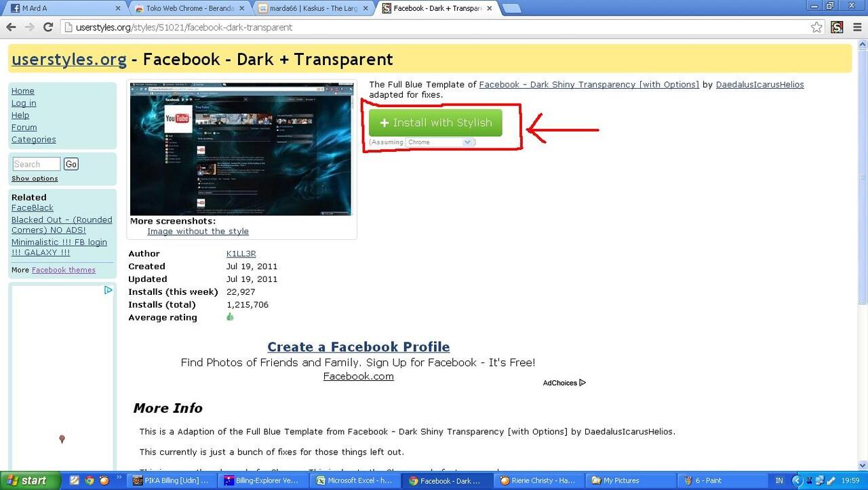Open My Pictures taskbar window
Image resolution: width=868 pixels, height=490 pixels.
tap(630, 481)
